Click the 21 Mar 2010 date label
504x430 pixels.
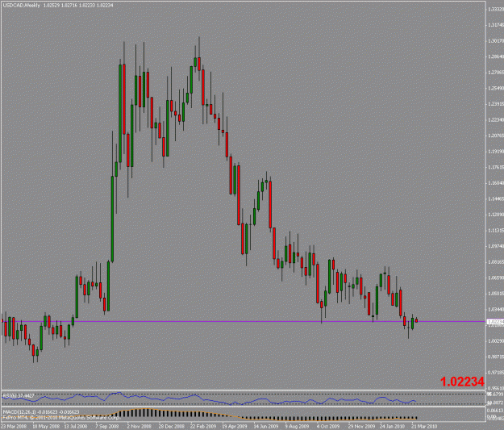pos(424,427)
